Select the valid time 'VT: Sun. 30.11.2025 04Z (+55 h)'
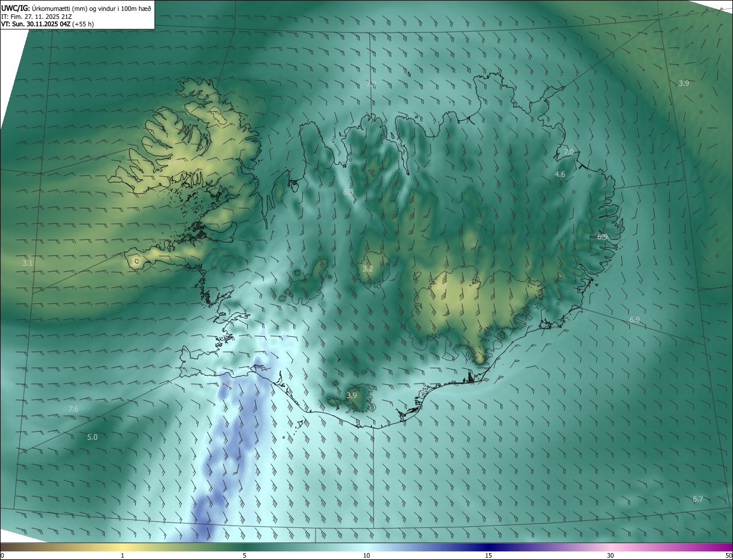Viewport: 733px width, 560px height. [48, 24]
